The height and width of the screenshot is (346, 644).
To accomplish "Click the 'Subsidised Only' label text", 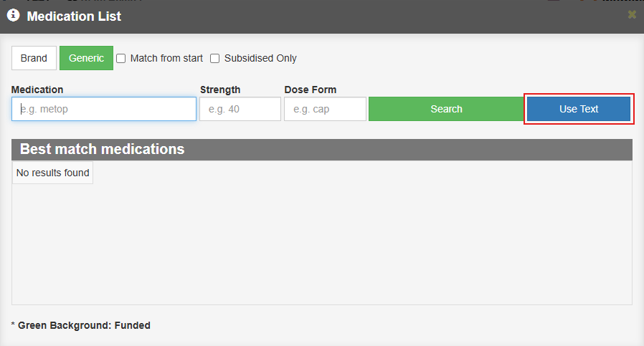I will [x=260, y=58].
